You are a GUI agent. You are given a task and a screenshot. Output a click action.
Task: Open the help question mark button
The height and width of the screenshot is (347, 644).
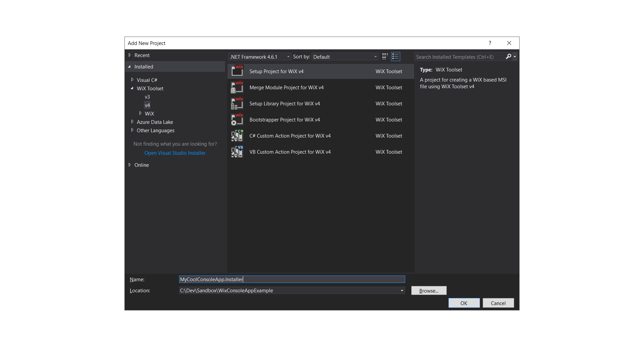pos(490,43)
